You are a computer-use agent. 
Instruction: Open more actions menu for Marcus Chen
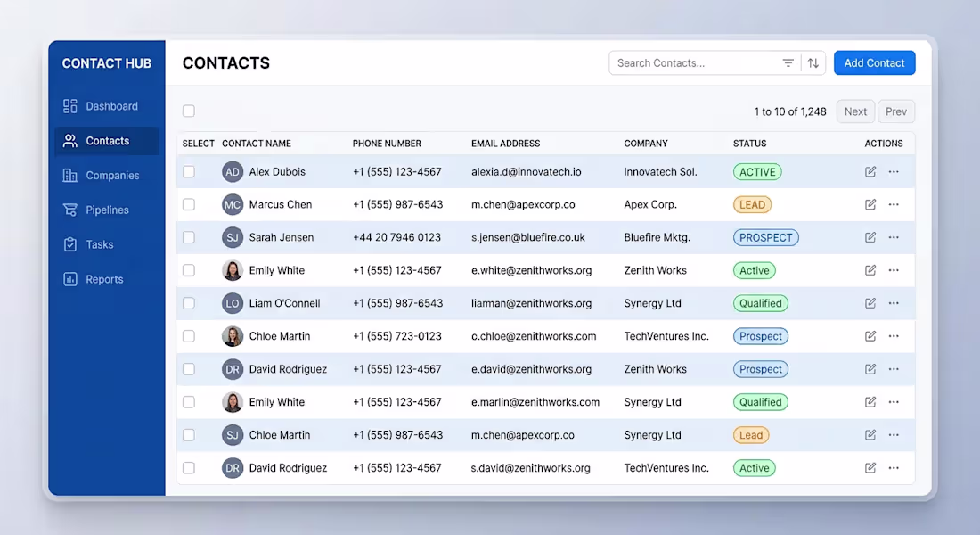(x=894, y=204)
